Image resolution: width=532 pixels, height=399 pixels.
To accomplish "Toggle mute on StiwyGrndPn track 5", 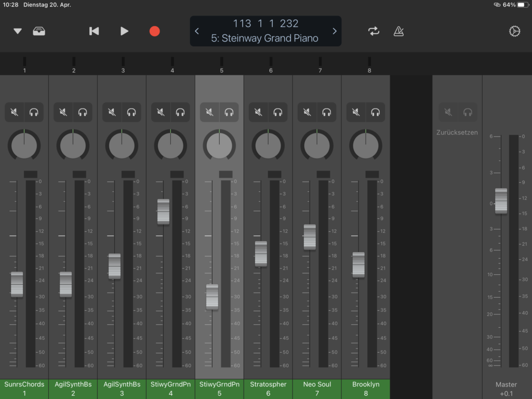I will pos(209,112).
